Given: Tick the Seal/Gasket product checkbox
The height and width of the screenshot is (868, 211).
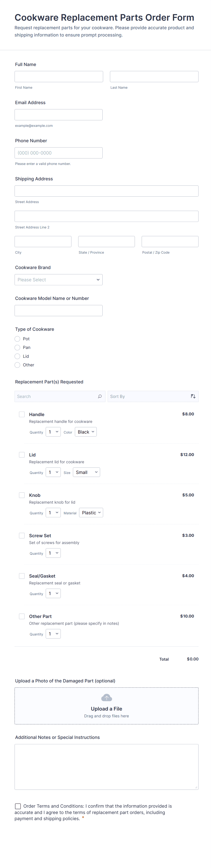Looking at the screenshot, I should coord(22,576).
